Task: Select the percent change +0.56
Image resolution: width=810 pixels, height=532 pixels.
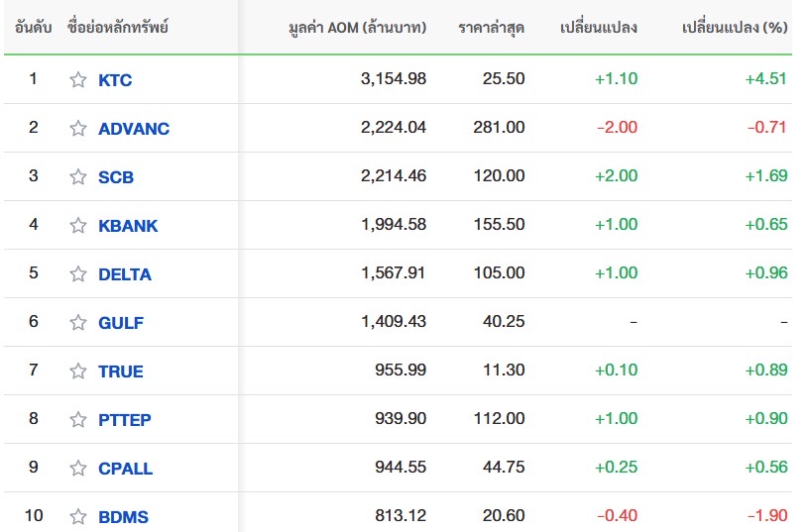Action: [x=766, y=467]
